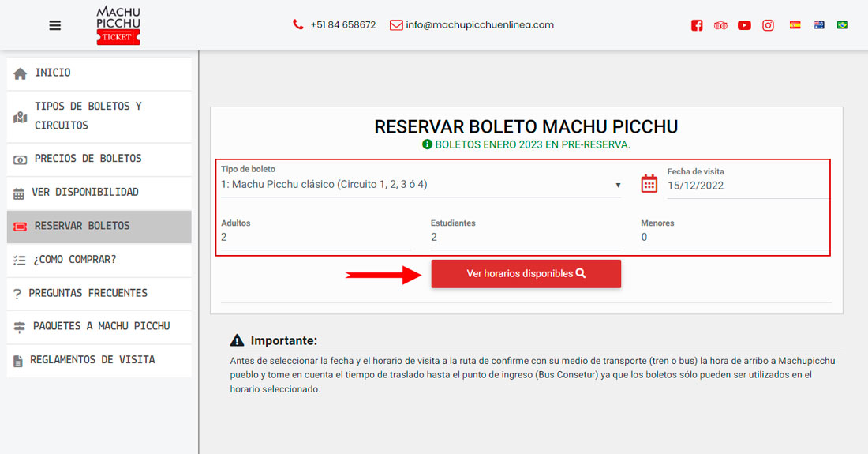
Task: Switch language with the Brazilian flag
Action: pyautogui.click(x=842, y=25)
